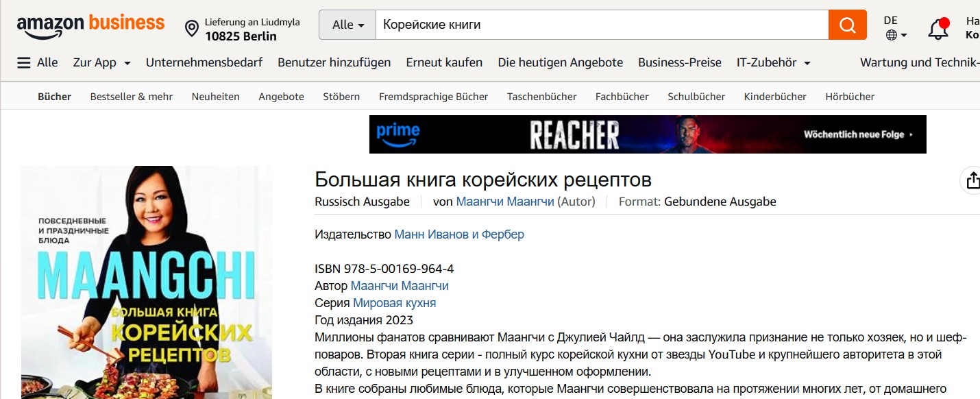
Task: Expand the IT-Zubehör dropdown
Action: coord(774,62)
